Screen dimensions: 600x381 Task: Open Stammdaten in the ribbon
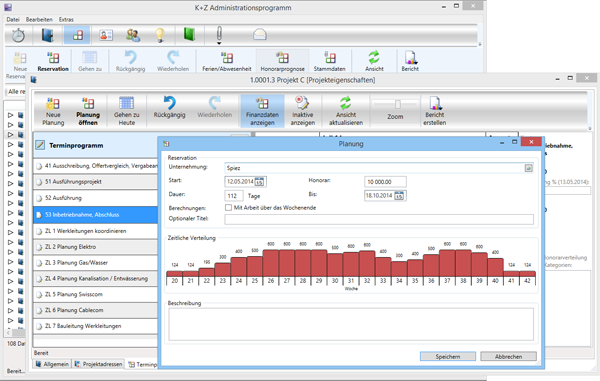tap(329, 62)
